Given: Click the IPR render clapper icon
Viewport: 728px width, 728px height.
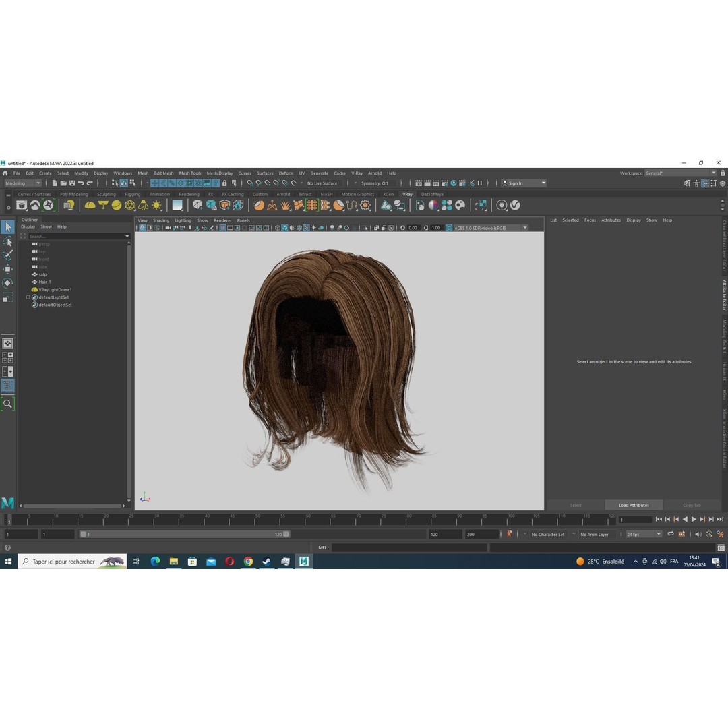Looking at the screenshot, I should pos(436,183).
